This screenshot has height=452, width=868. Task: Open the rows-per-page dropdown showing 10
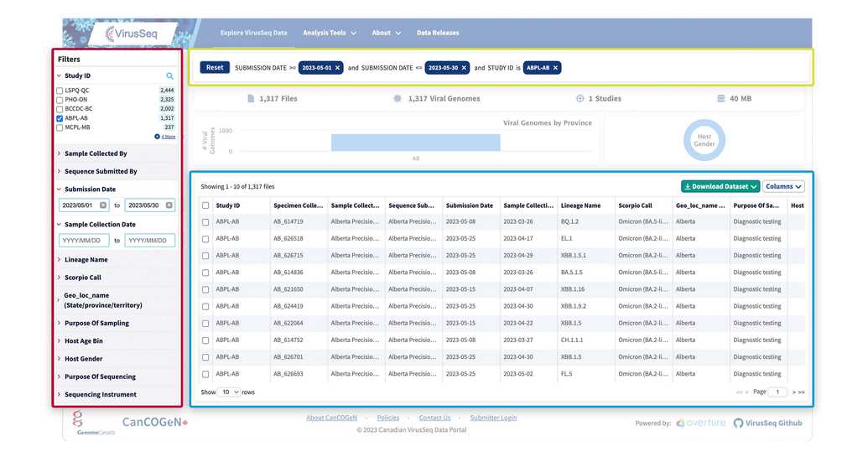click(x=229, y=392)
